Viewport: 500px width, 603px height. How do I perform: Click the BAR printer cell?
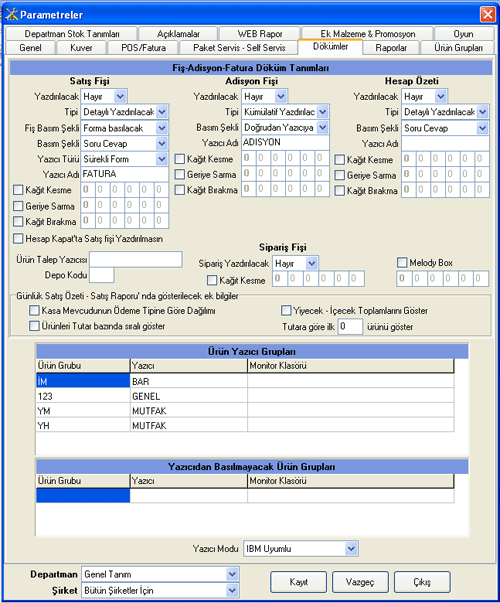click(188, 381)
